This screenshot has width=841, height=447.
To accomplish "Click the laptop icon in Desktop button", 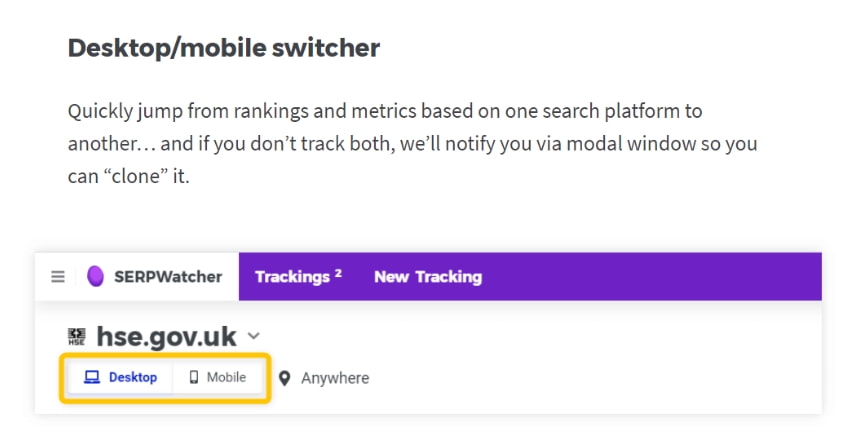I will click(x=92, y=378).
